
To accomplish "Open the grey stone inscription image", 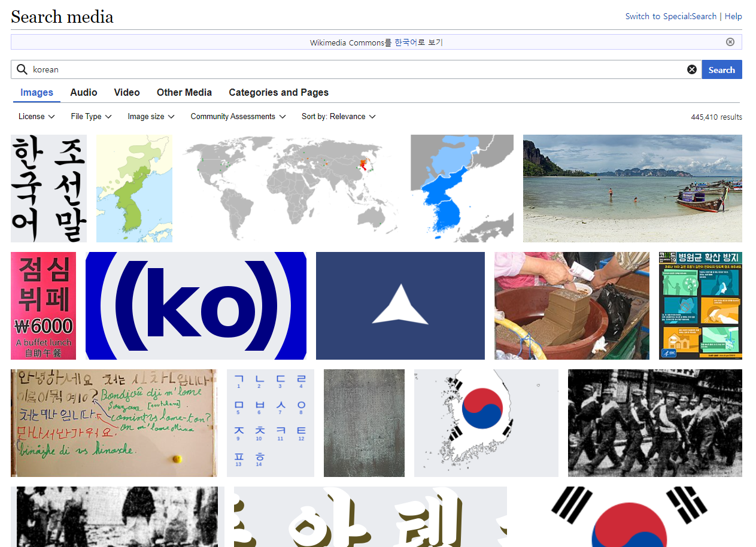I will [x=364, y=423].
